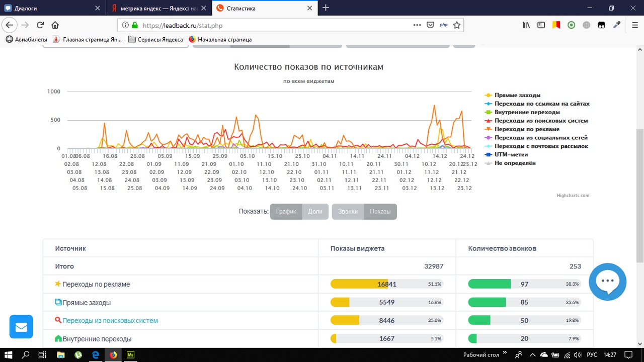Select the Статистика browser tab
Viewport: 644px width, 362px height.
point(265,8)
